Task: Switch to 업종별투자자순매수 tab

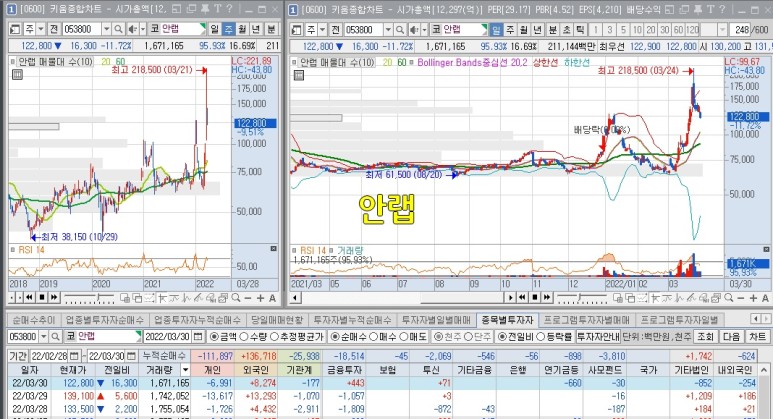Action: pos(105,320)
